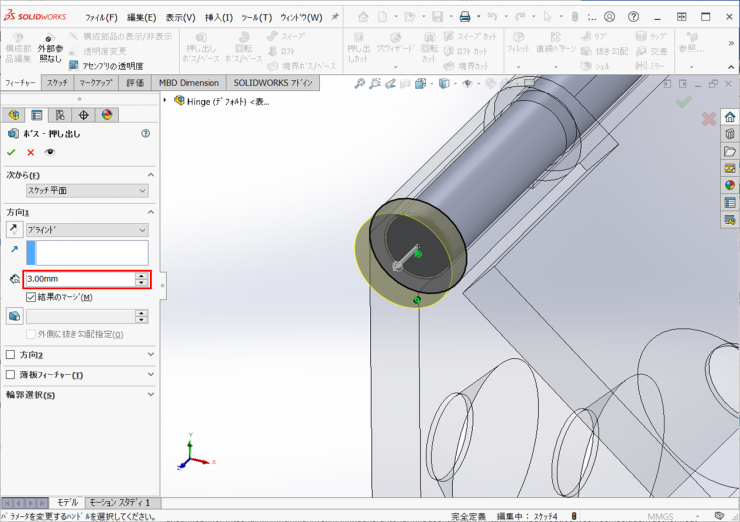The image size is (740, 522).
Task: Enable the 方向2 checkbox
Action: 11,354
